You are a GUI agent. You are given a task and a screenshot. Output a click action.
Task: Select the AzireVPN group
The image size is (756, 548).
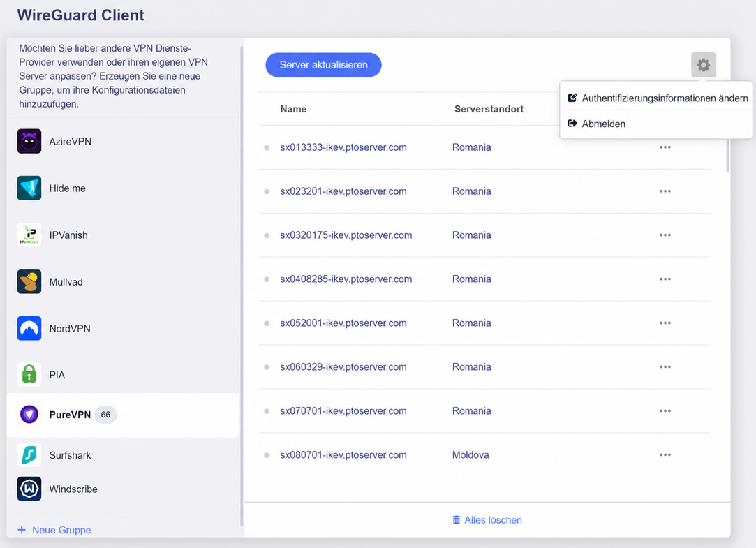click(x=123, y=141)
